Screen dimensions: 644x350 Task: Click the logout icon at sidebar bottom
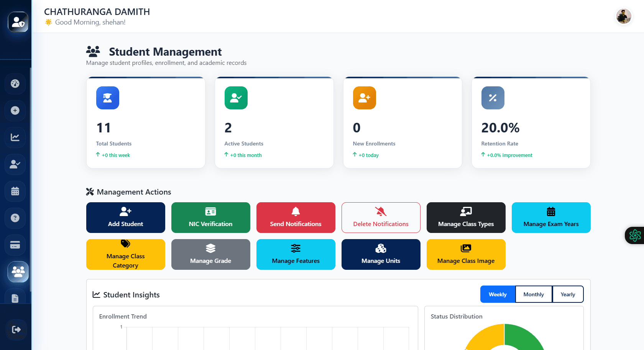pos(15,329)
